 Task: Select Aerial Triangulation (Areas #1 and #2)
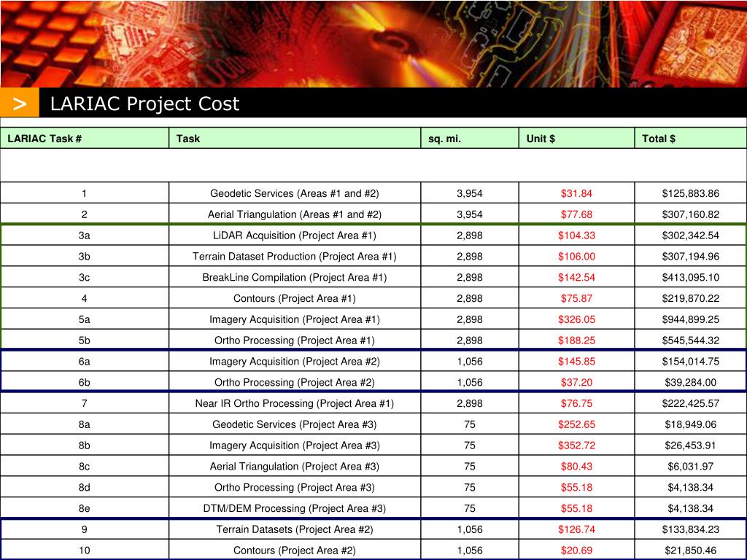pos(295,214)
